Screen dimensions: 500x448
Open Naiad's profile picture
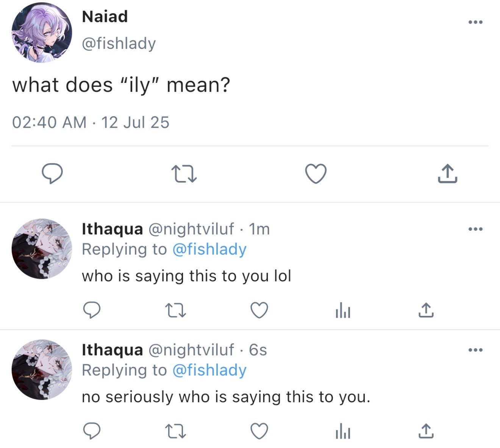pos(42,33)
